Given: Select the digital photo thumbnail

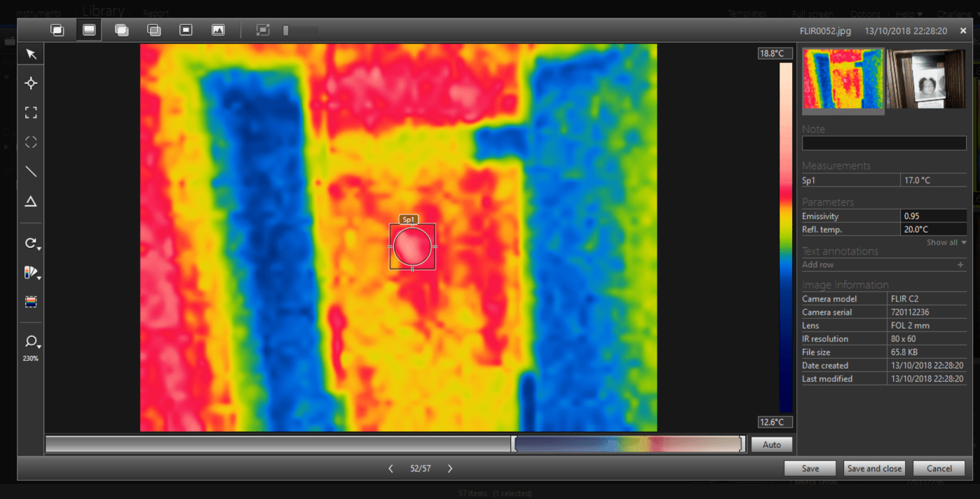Looking at the screenshot, I should tap(925, 78).
